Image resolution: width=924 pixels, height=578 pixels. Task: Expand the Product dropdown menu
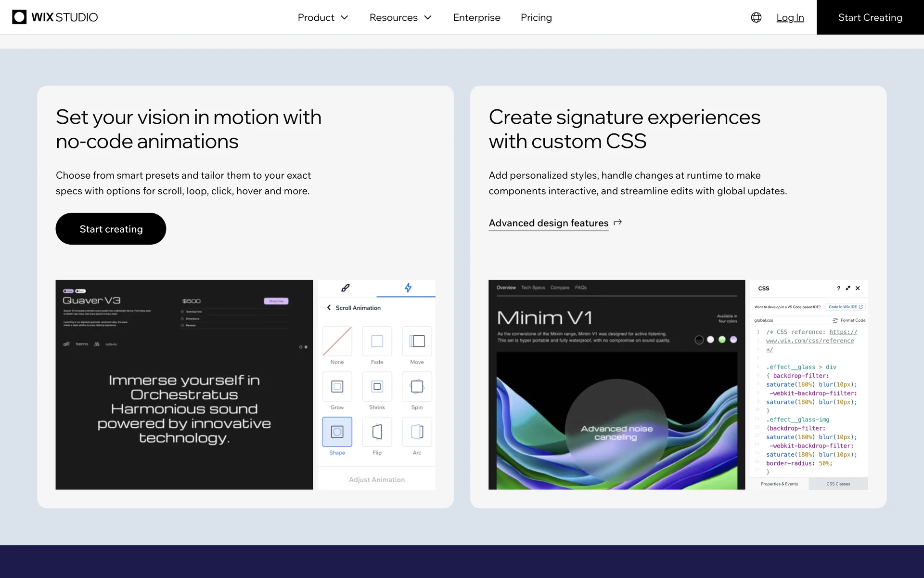click(322, 17)
